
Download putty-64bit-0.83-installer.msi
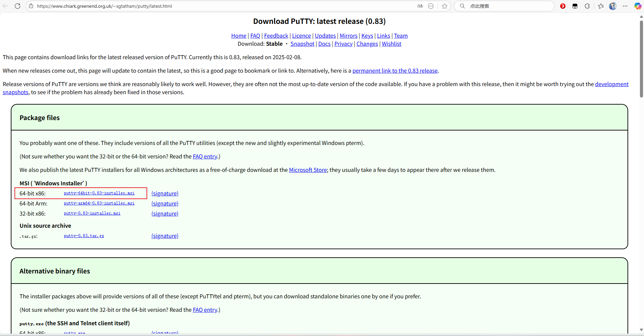(x=99, y=193)
